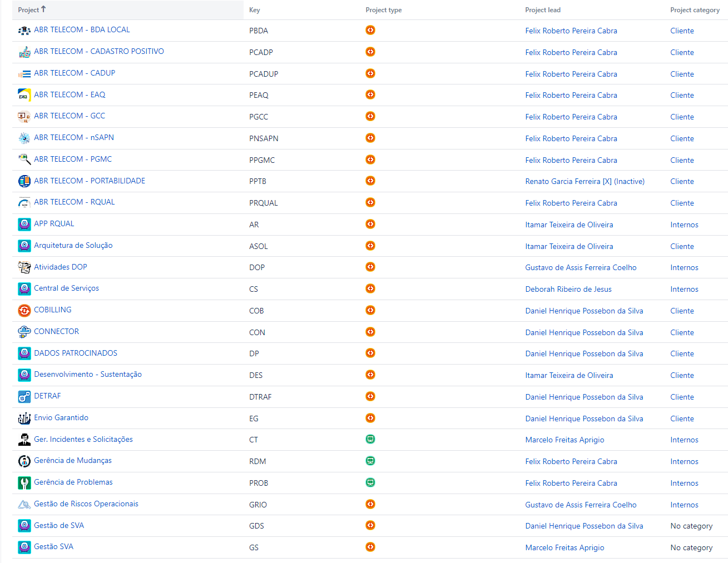
Task: Open the Desenvolvimento - Sustentação project
Action: (88, 374)
